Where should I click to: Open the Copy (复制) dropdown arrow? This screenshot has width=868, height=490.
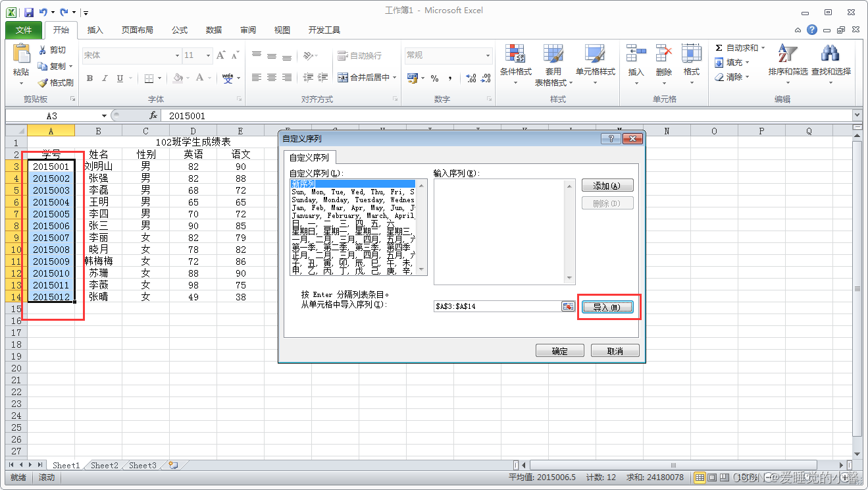[x=70, y=67]
